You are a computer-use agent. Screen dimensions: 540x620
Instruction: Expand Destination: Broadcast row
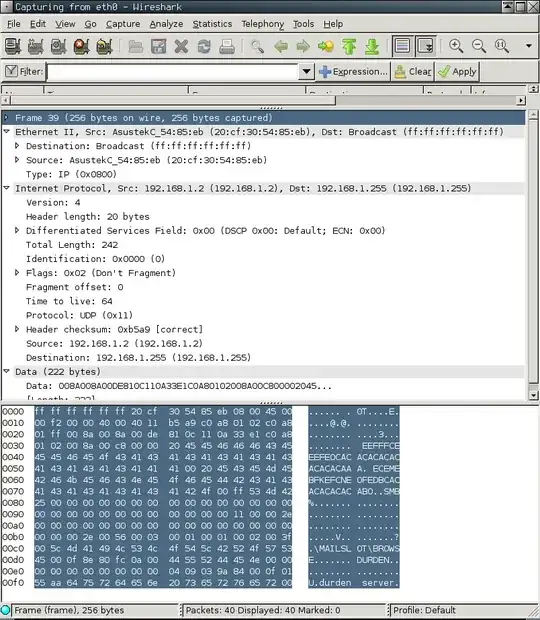coord(17,146)
